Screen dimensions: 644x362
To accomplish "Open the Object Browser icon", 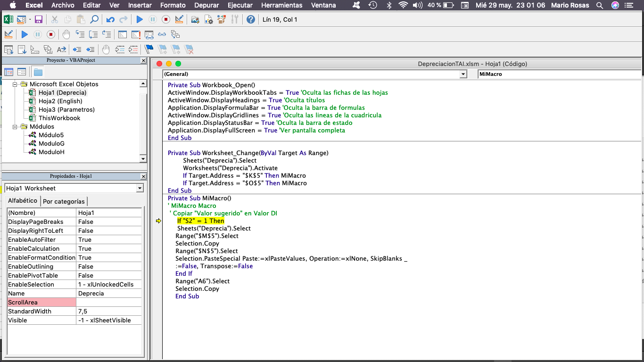I will point(222,19).
